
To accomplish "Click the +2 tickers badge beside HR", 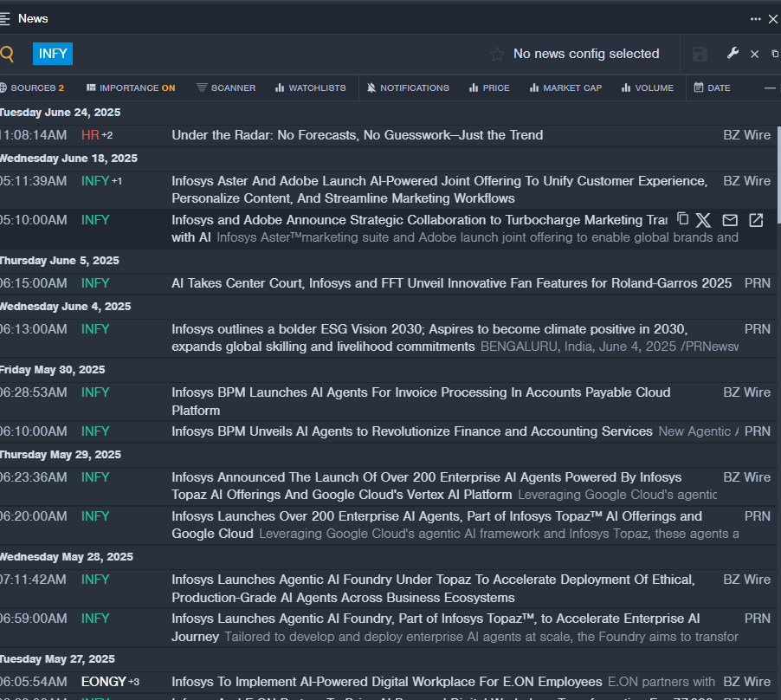I will 107,134.
